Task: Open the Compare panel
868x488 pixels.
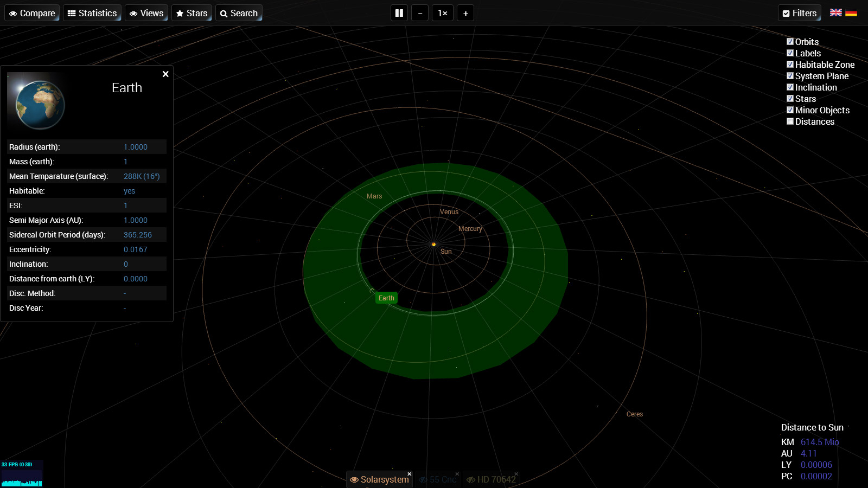Action: pos(32,13)
